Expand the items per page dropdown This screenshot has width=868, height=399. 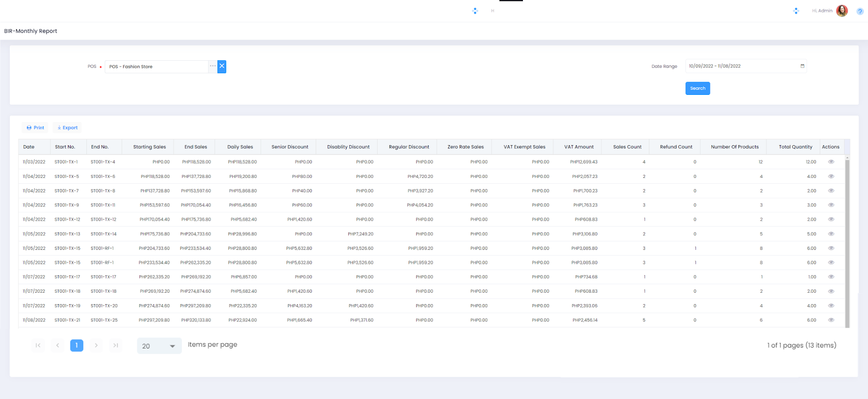(172, 346)
